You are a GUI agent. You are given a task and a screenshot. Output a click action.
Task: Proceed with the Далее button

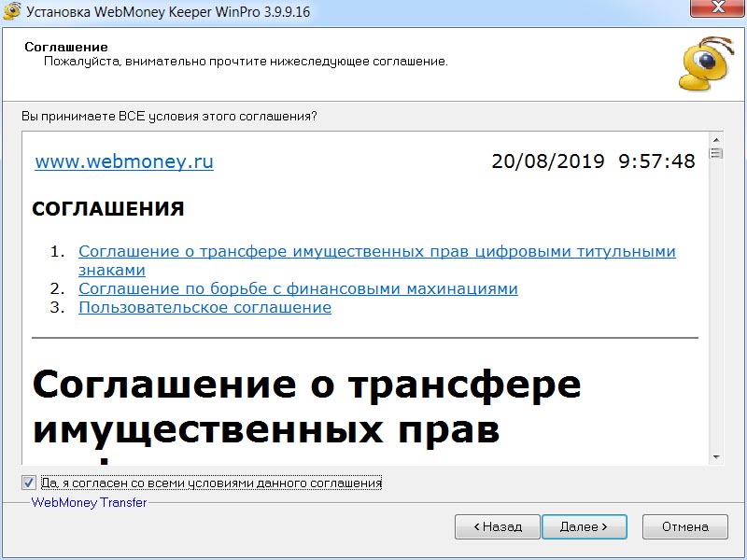tap(585, 526)
